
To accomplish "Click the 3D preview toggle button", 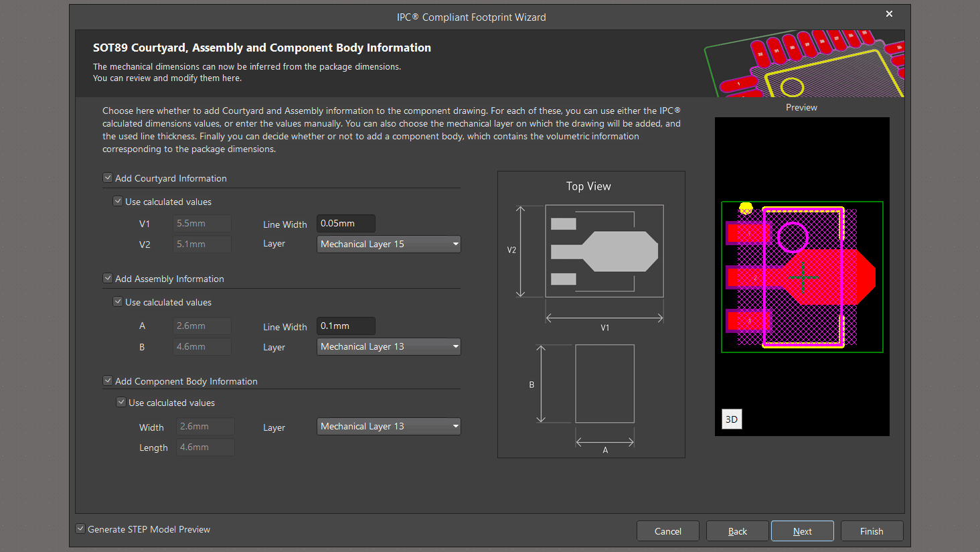I will (x=732, y=419).
